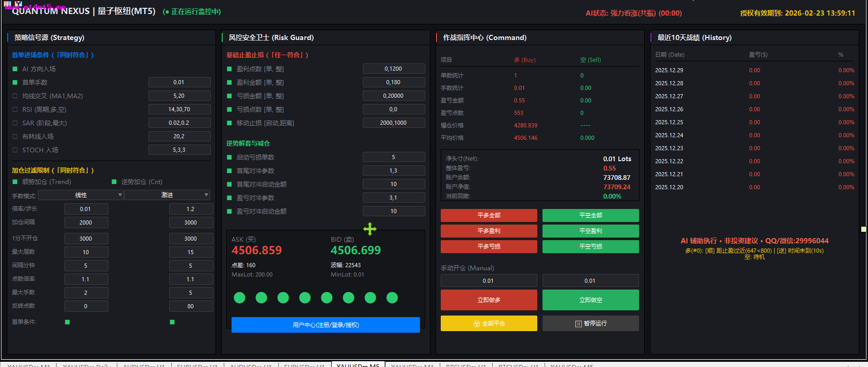Enable the RSI (周期,多,空) checkbox

pos(15,110)
